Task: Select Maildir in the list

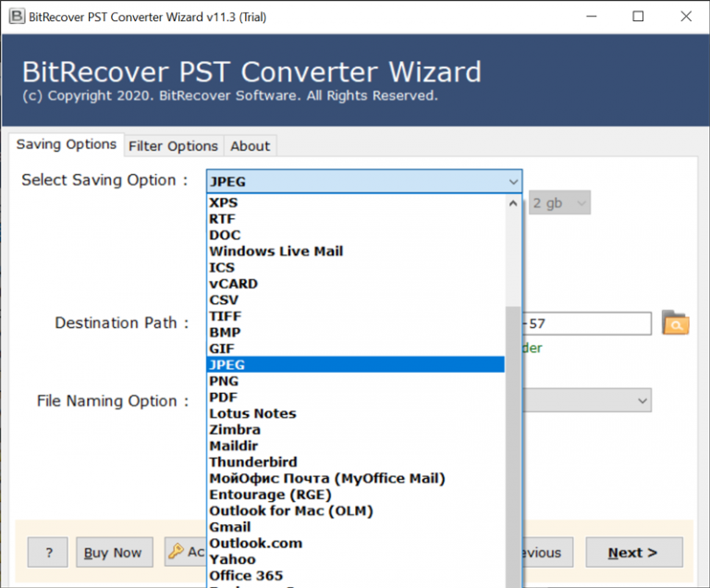Action: point(355,447)
